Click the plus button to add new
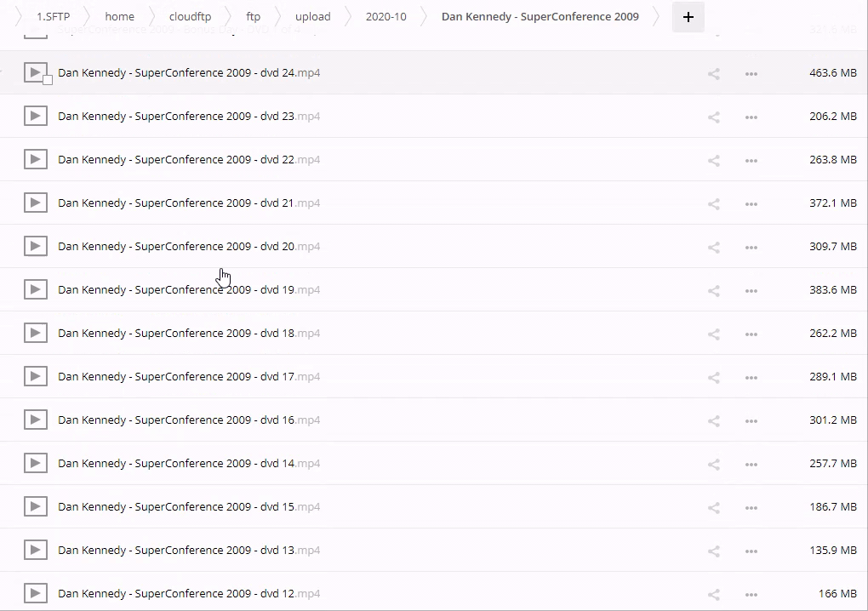868x611 pixels. 688,17
